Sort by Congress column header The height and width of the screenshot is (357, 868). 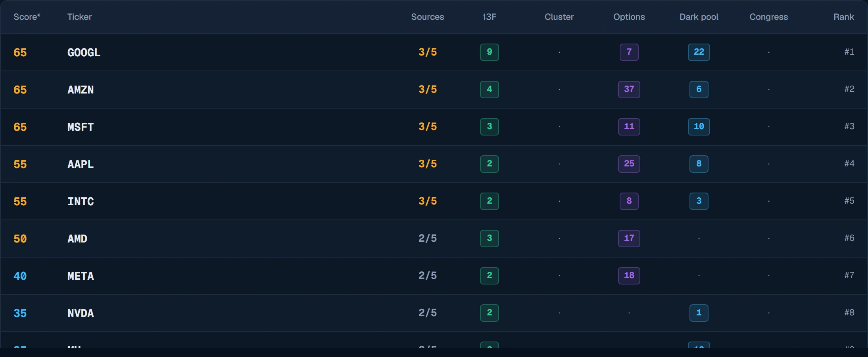click(768, 17)
